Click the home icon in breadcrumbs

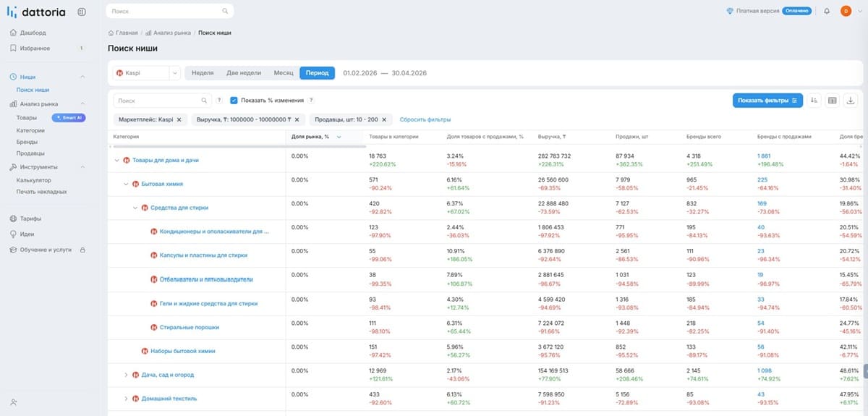(111, 33)
